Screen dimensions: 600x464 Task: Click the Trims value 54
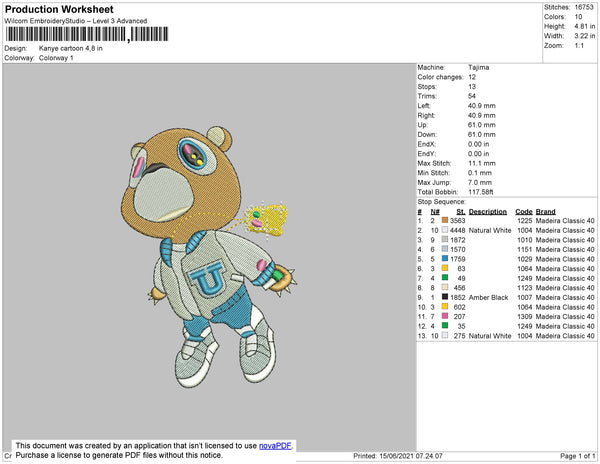point(472,96)
